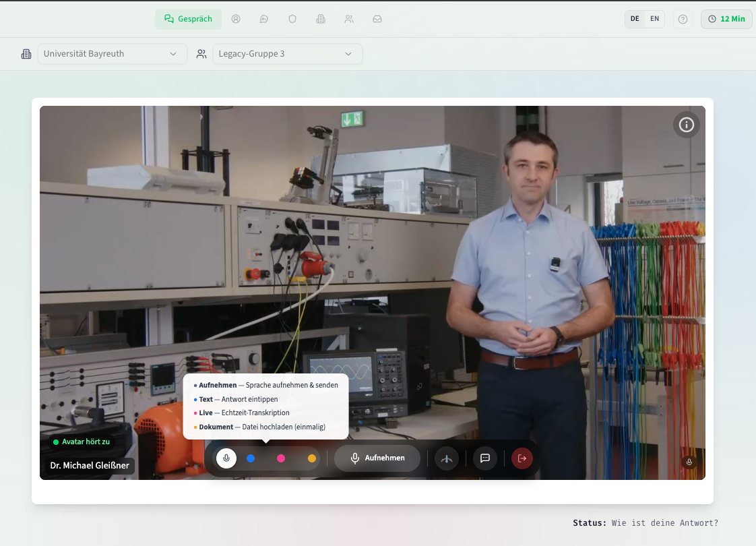Click the Dr. Michael Gleißner name label

tap(90, 466)
